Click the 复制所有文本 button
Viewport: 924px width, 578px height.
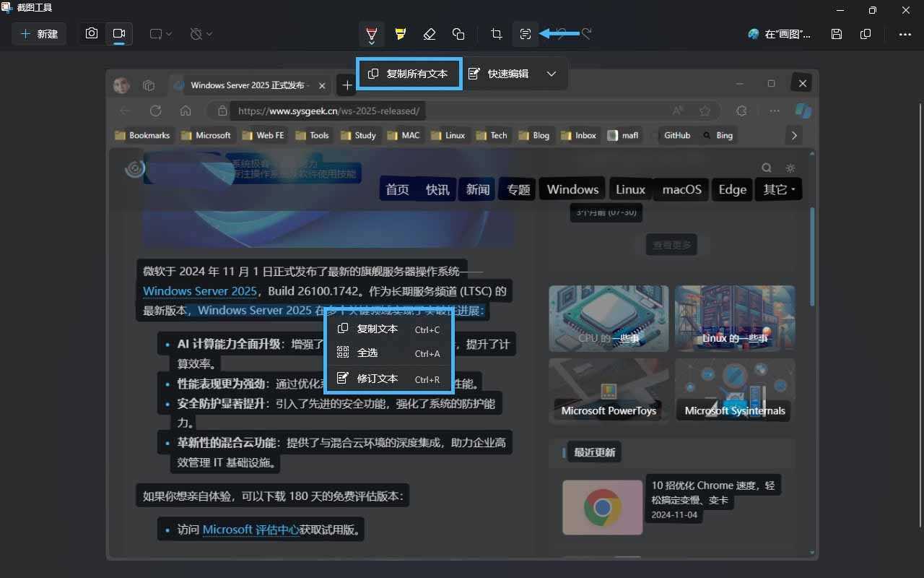coord(409,73)
